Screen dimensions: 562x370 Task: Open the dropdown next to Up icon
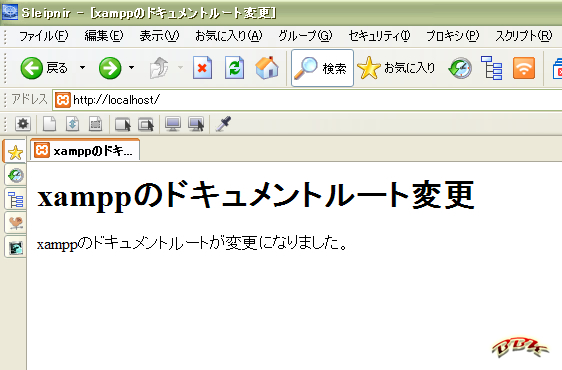[180, 67]
